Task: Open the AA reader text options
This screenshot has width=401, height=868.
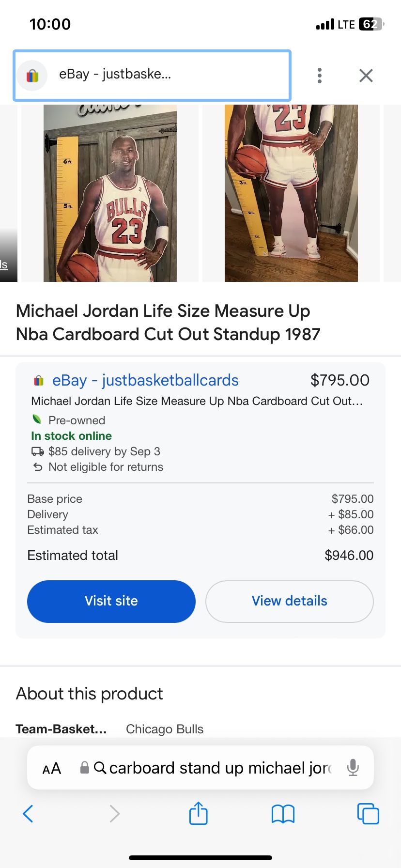Action: click(x=52, y=768)
